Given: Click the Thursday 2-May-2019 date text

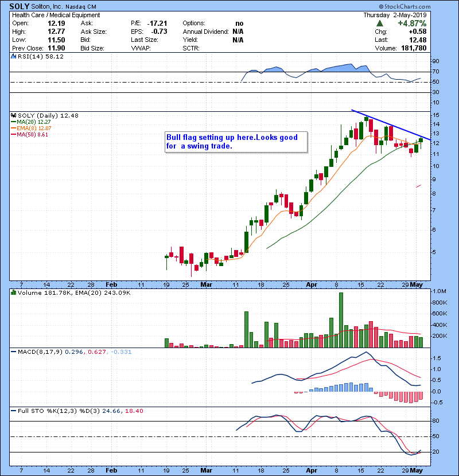Looking at the screenshot, I should tap(395, 15).
